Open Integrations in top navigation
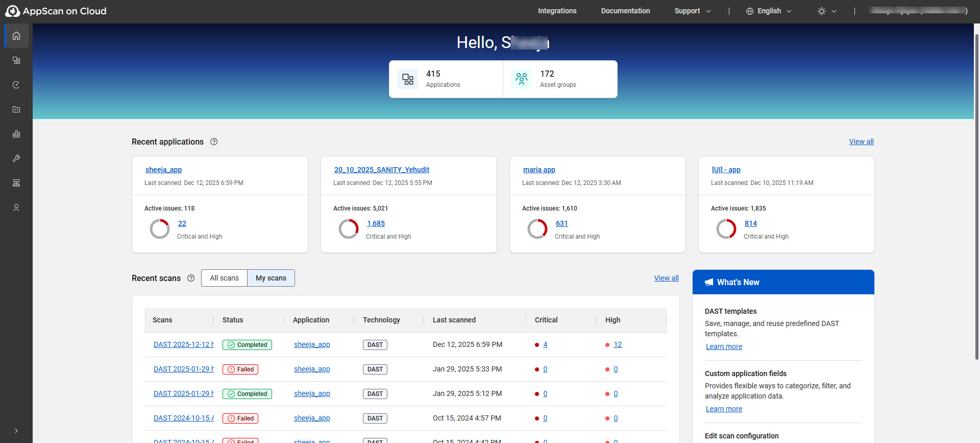Image resolution: width=980 pixels, height=443 pixels. point(557,11)
